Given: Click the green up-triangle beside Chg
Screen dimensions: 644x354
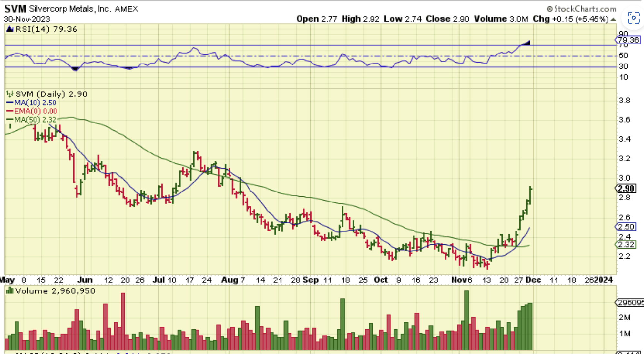Looking at the screenshot, I should 613,20.
